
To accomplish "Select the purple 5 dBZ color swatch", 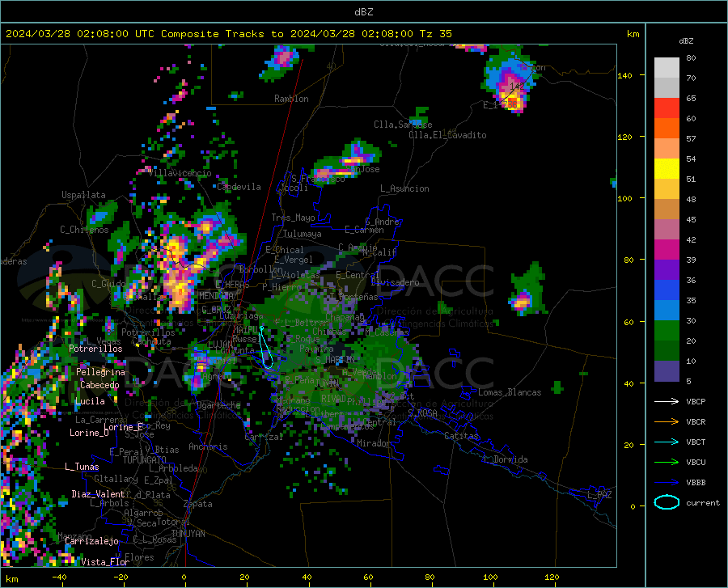I will (x=667, y=371).
